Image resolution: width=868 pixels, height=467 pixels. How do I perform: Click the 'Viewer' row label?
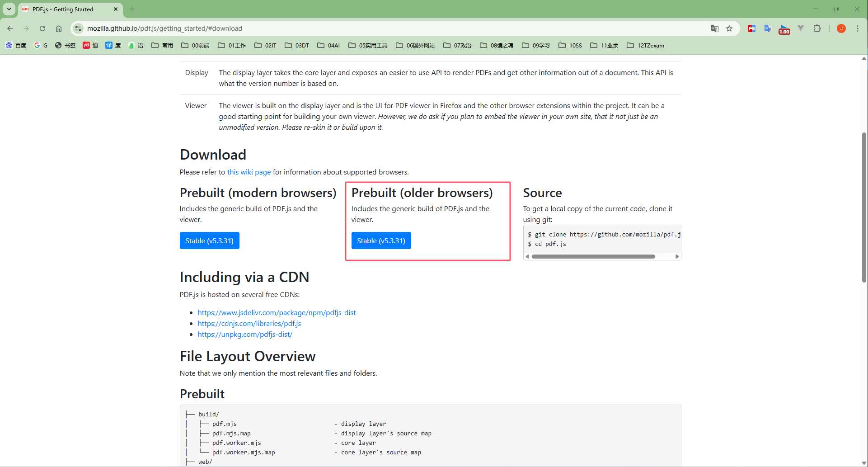196,106
